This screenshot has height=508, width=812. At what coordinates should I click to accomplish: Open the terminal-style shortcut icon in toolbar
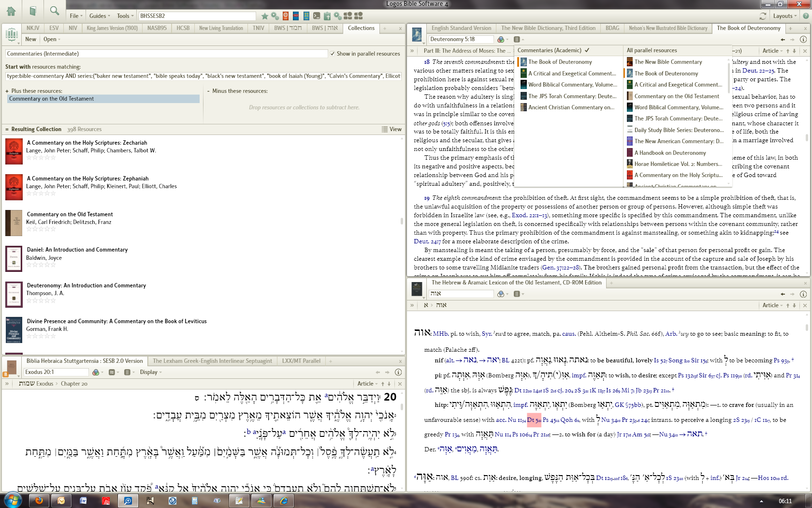pos(317,16)
